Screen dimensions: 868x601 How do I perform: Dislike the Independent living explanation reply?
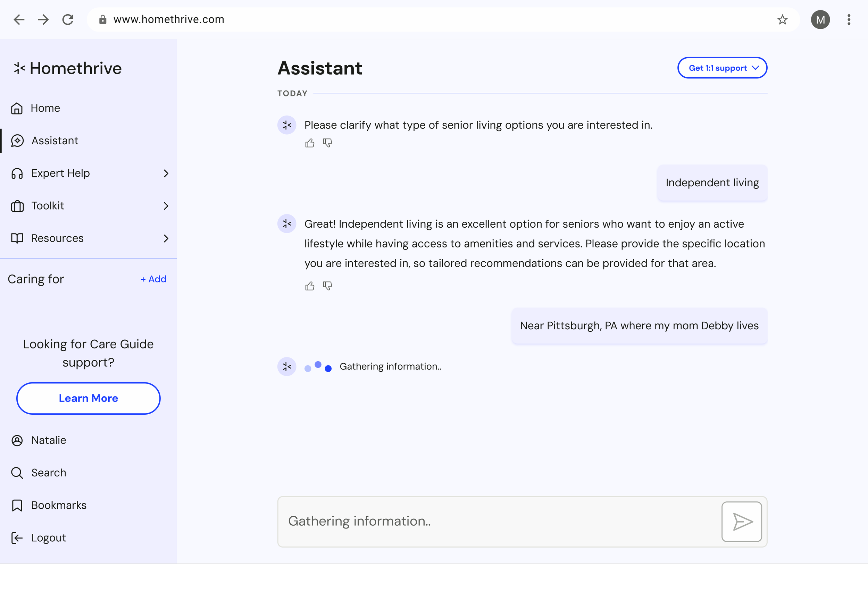(327, 286)
